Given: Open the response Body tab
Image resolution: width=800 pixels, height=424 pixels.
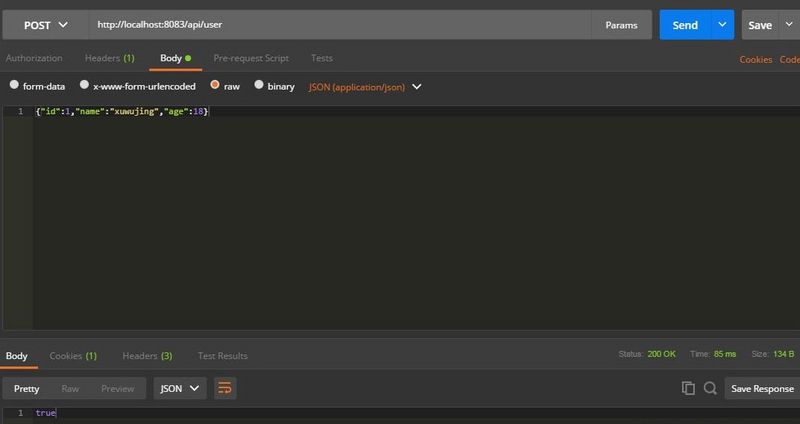Looking at the screenshot, I should pyautogui.click(x=17, y=356).
